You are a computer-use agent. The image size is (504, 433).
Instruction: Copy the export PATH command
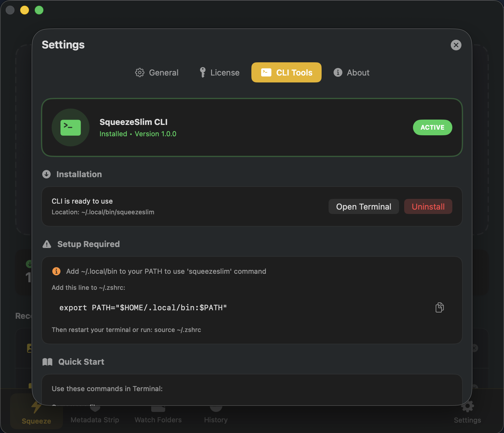click(x=439, y=307)
